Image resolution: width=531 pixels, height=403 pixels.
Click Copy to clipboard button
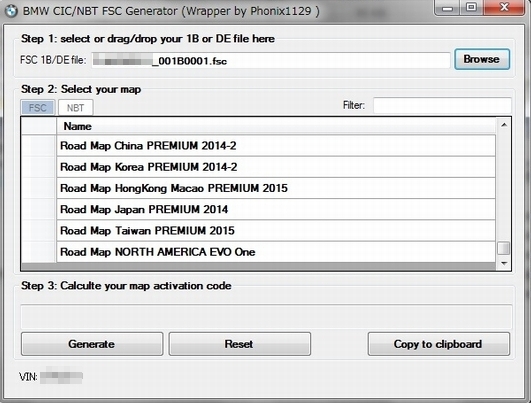pos(439,344)
